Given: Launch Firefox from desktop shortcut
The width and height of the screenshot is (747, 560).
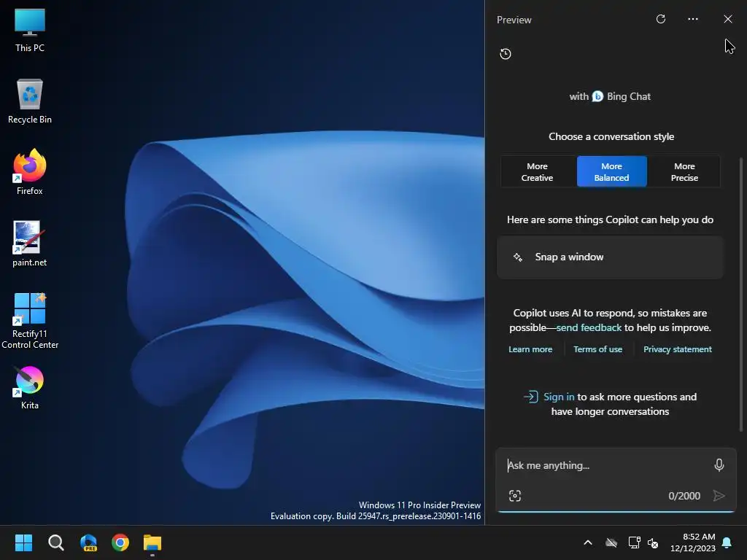Looking at the screenshot, I should click(29, 172).
